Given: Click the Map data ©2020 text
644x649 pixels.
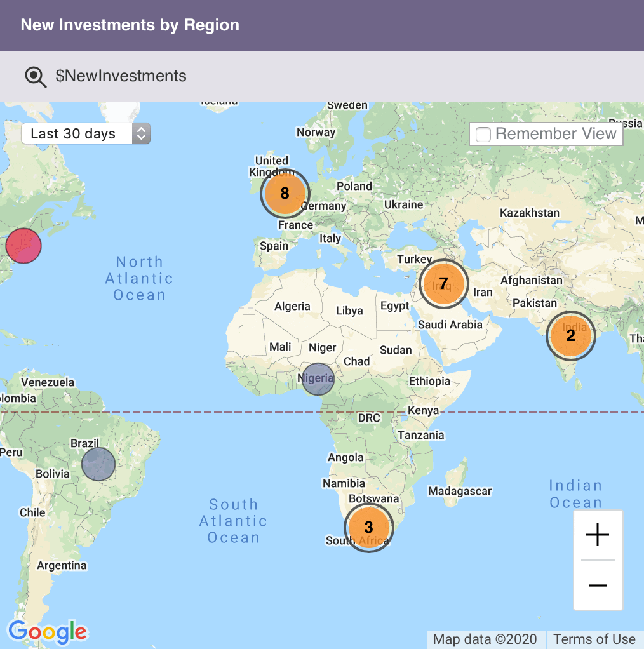Looking at the screenshot, I should pos(485,639).
